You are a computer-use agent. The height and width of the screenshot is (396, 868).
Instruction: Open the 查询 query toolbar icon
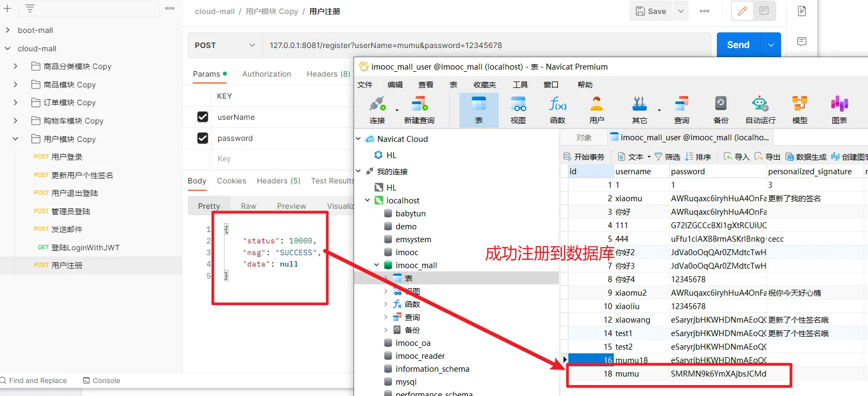point(682,104)
